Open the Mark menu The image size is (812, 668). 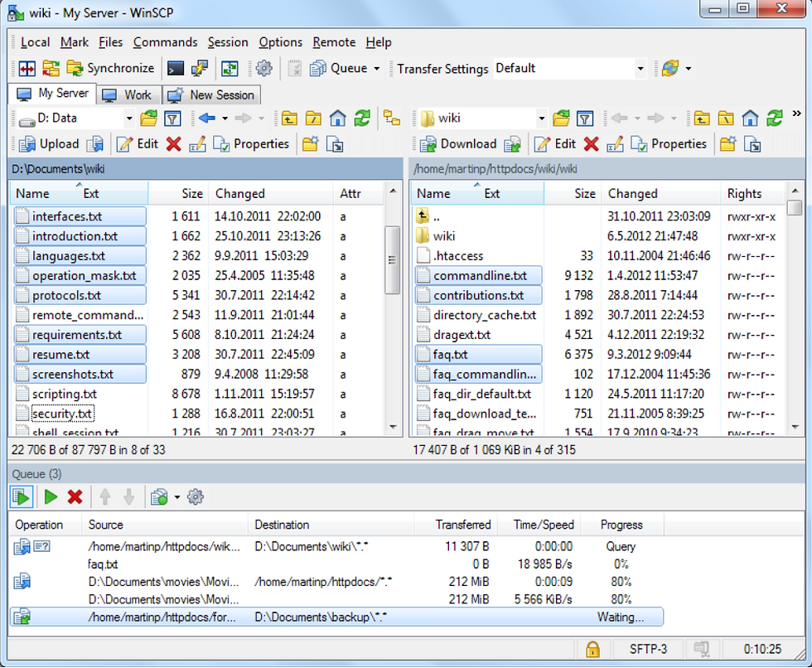point(74,42)
